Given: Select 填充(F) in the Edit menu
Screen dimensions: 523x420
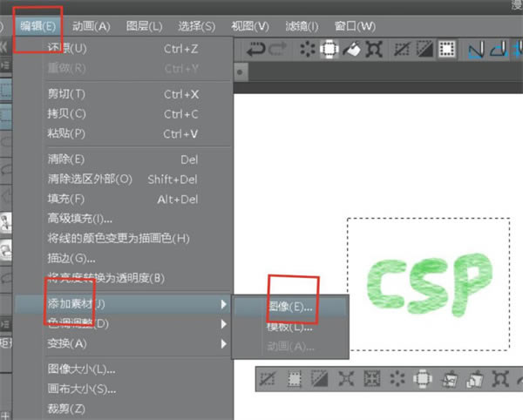Looking at the screenshot, I should [123, 199].
